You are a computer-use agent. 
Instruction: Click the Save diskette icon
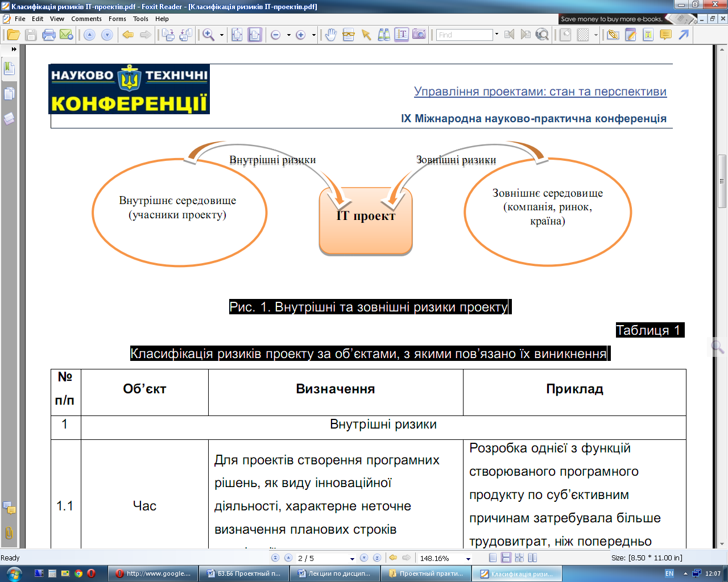(x=31, y=35)
